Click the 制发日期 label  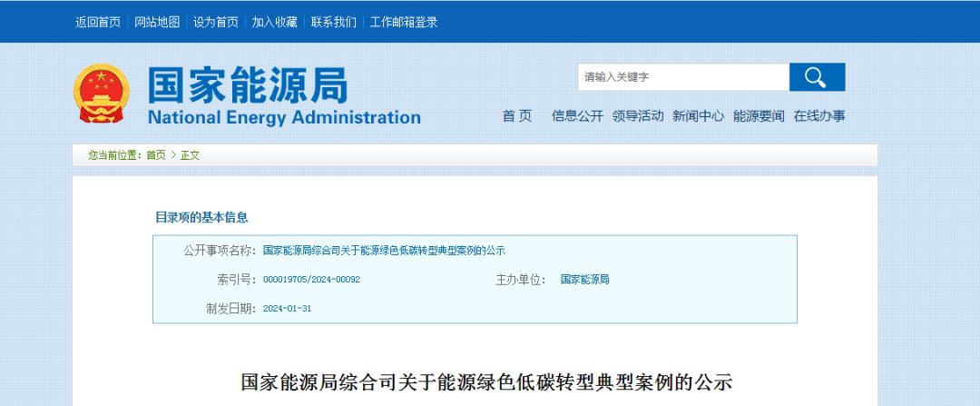pos(230,309)
